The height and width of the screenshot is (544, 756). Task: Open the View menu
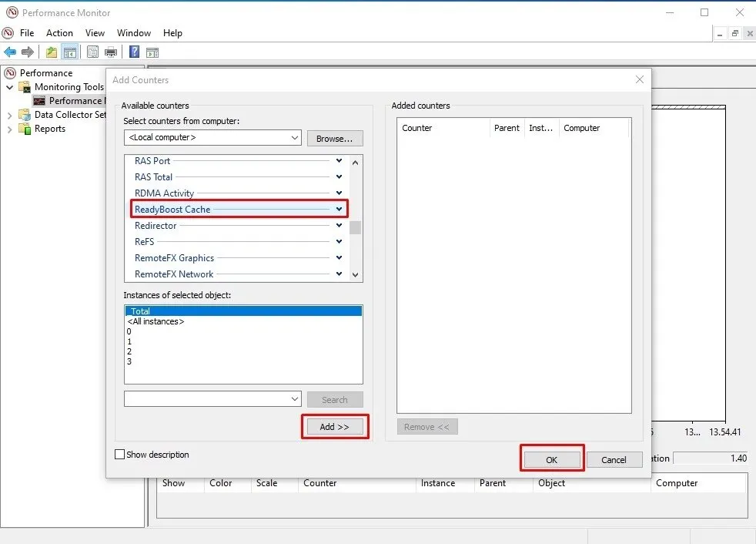[x=95, y=33]
